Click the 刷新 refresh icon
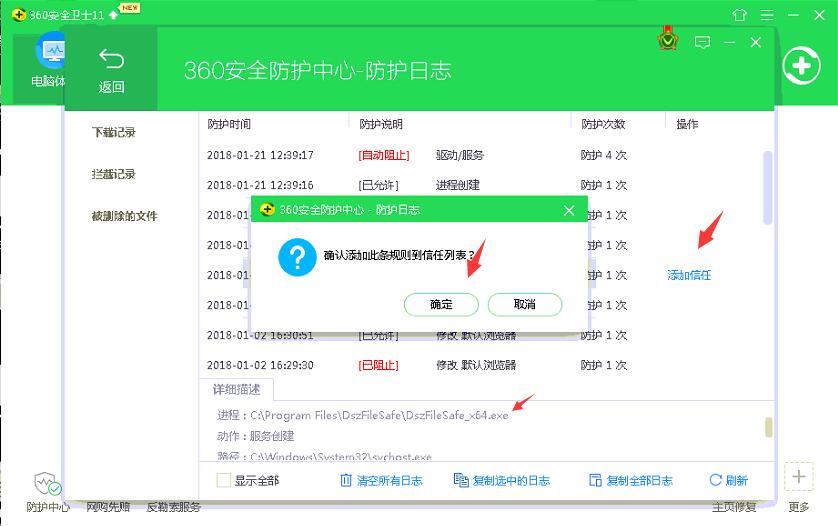The width and height of the screenshot is (838, 526). pos(715,480)
